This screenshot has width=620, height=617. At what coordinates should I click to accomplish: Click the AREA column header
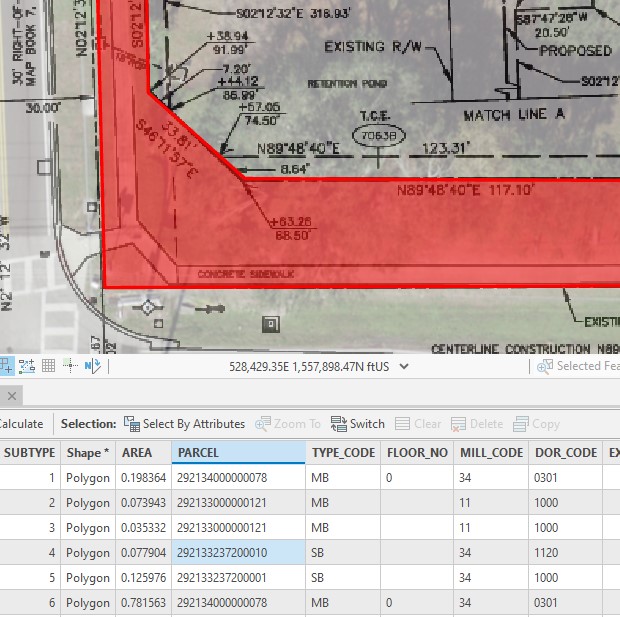click(137, 453)
